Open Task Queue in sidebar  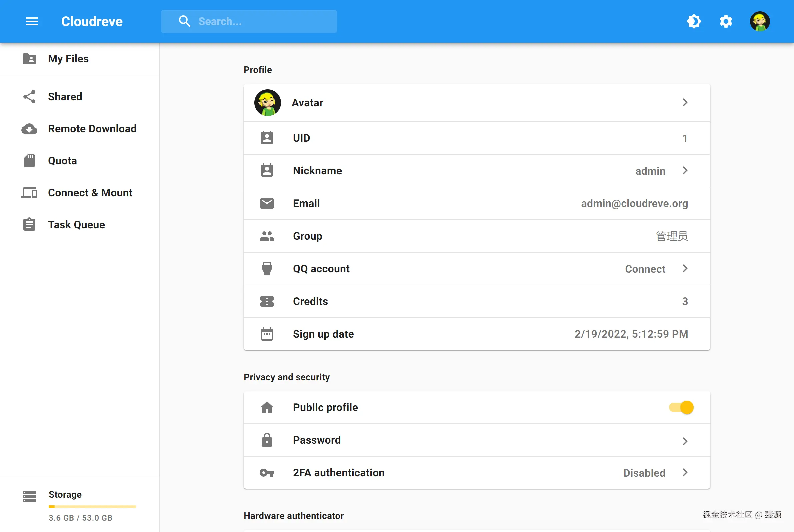click(x=80, y=225)
